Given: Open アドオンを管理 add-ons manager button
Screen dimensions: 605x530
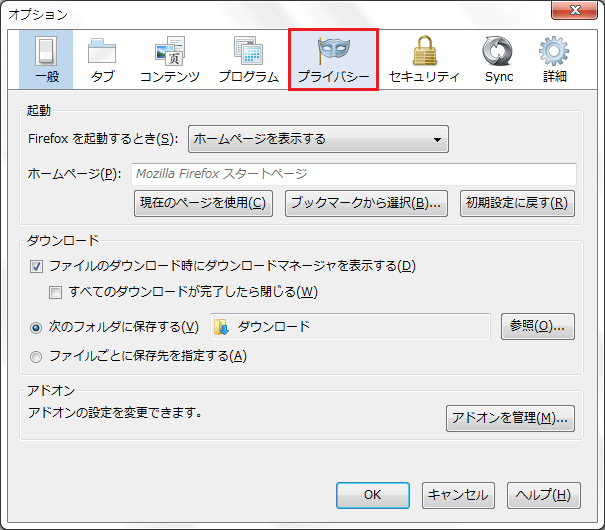Looking at the screenshot, I should (510, 418).
